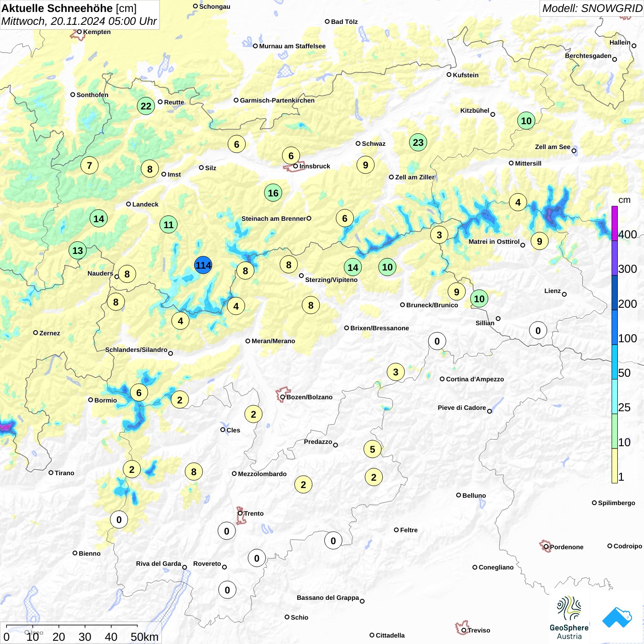The image size is (644, 644).
Task: Click the blue mountain cloud logo
Action: coord(617,617)
